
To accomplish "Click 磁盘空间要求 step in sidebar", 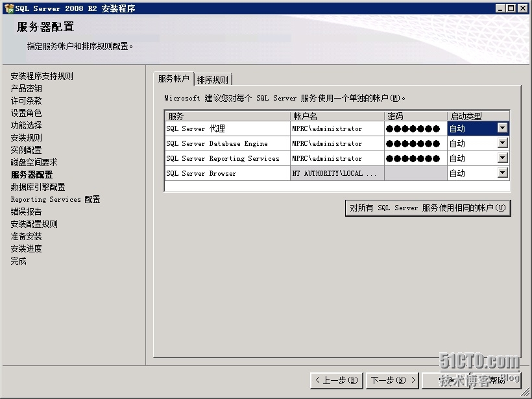I will point(34,162).
